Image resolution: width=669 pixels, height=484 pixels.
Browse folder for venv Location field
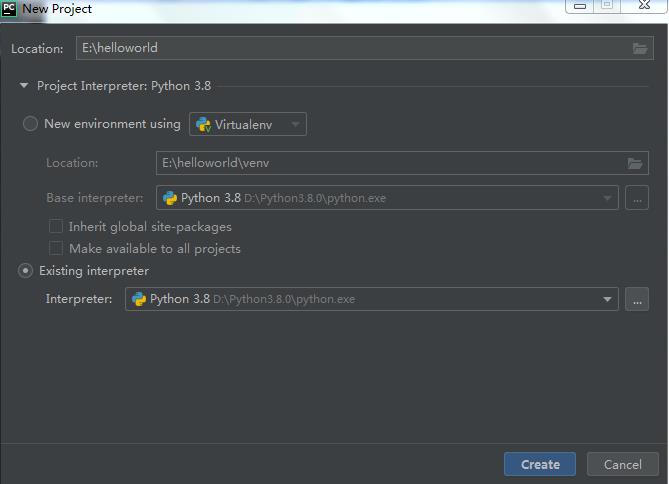634,163
